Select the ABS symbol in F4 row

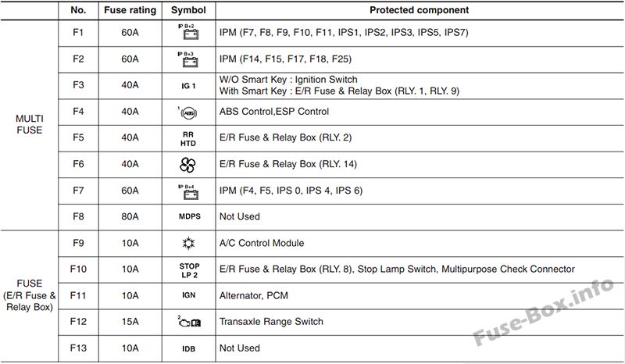click(x=187, y=112)
